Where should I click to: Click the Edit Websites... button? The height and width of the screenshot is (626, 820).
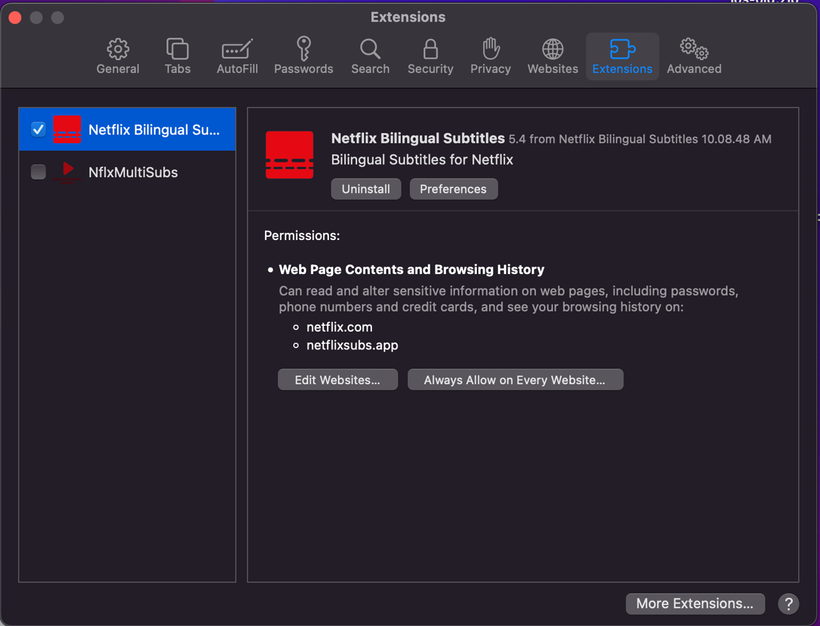(337, 380)
